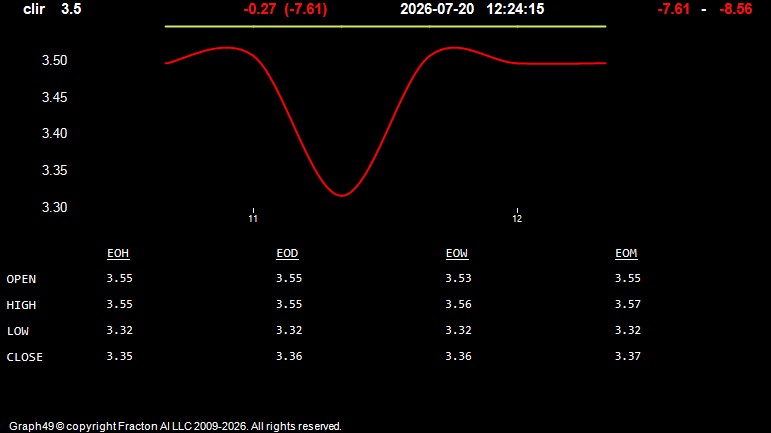Click the EOH HIGH value 3.55
771x433 pixels.
(119, 304)
